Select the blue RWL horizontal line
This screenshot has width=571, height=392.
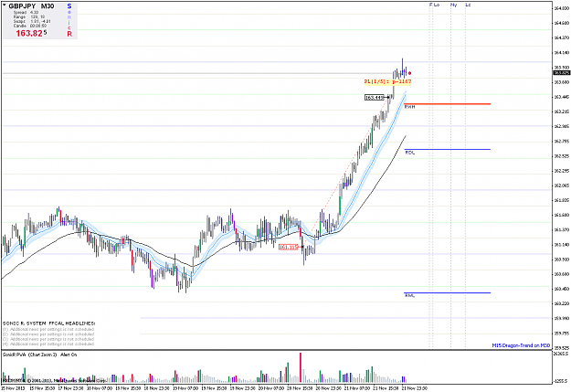[x=447, y=293]
